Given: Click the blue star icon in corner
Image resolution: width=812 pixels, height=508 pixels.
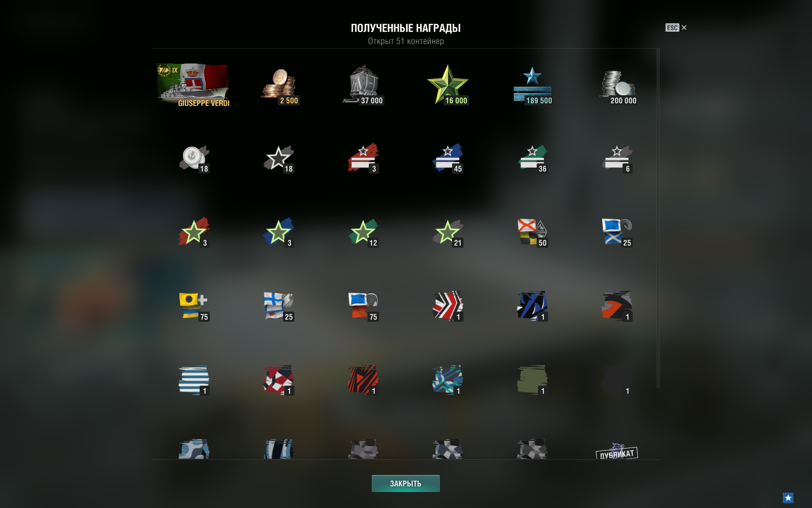Looking at the screenshot, I should [788, 498].
